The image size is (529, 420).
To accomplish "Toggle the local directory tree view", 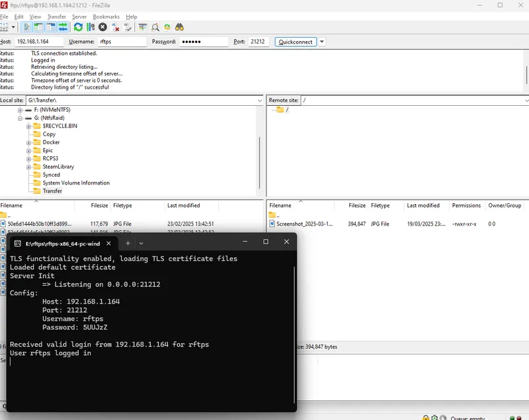I will tap(37, 27).
